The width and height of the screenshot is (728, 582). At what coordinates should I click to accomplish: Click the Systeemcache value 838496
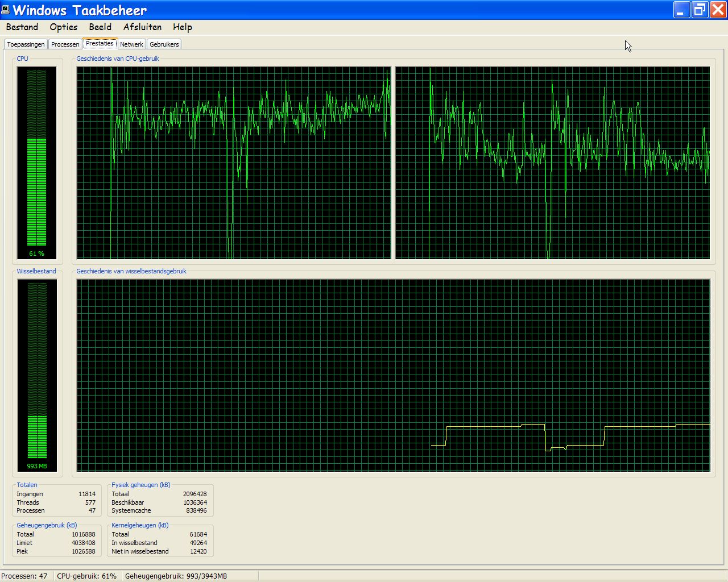pyautogui.click(x=196, y=510)
